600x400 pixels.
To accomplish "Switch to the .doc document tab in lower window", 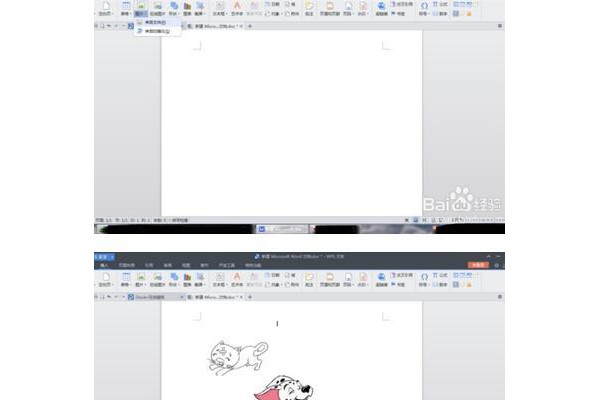I will point(215,297).
